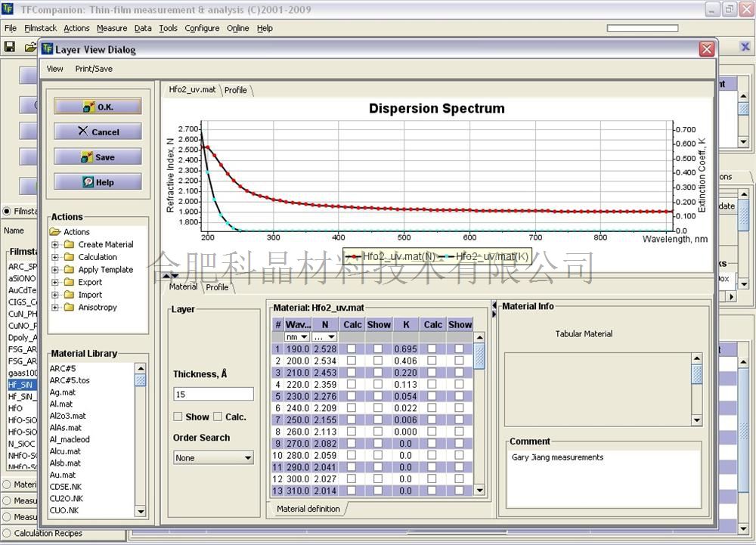The height and width of the screenshot is (545, 756).
Task: Click N value 2.528 in table
Action: point(325,349)
